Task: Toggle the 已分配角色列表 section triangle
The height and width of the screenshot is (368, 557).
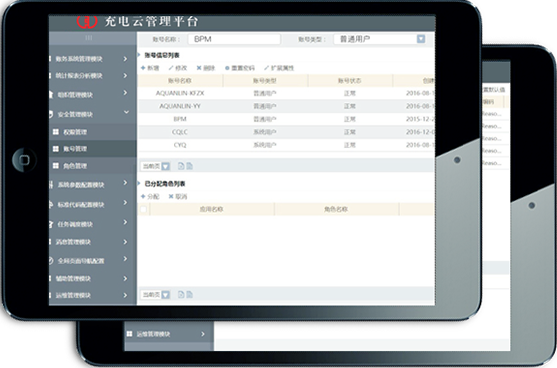Action: click(x=139, y=183)
